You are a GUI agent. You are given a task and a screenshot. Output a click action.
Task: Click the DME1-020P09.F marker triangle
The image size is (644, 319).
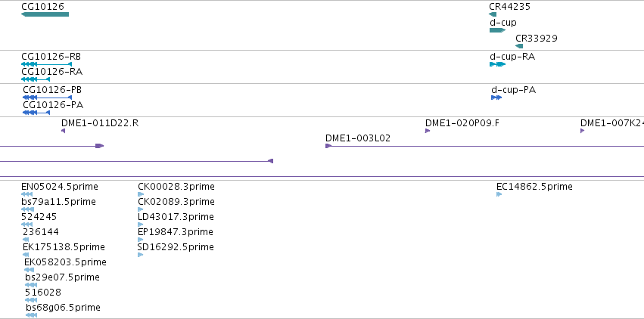click(x=428, y=131)
